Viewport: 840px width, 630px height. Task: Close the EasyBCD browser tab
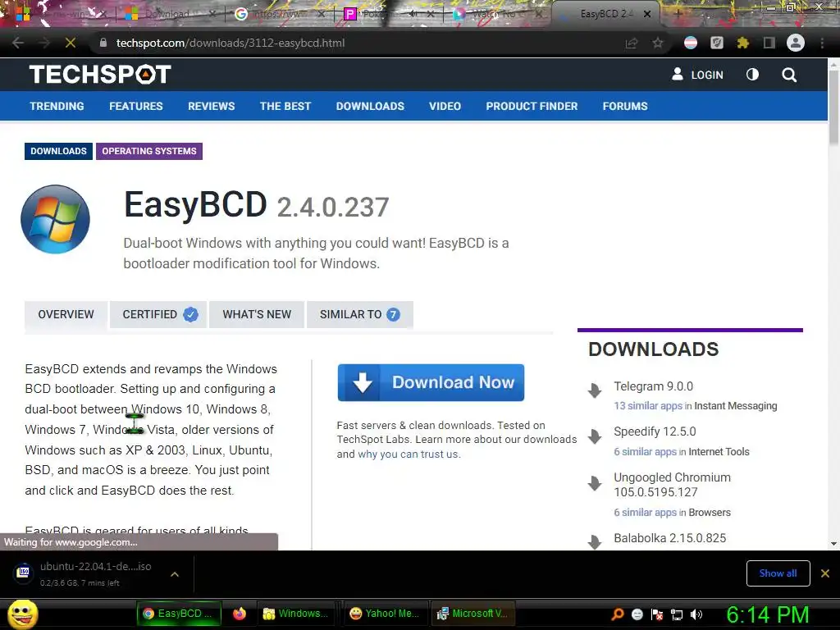(x=647, y=14)
